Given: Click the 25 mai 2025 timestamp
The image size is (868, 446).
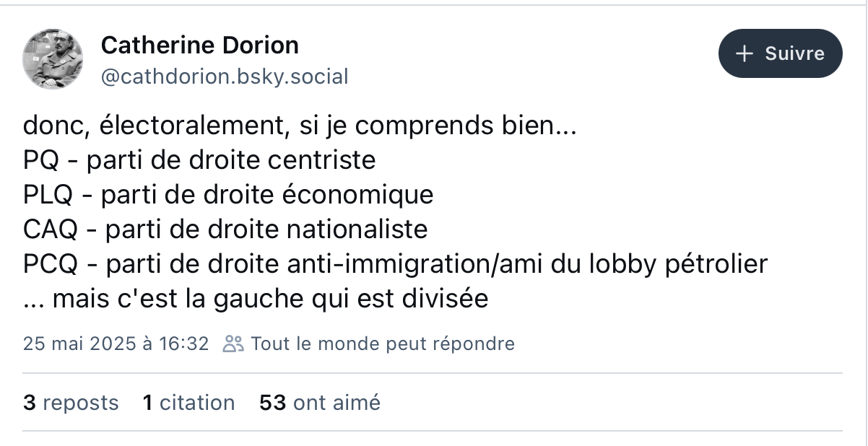Looking at the screenshot, I should tap(116, 344).
